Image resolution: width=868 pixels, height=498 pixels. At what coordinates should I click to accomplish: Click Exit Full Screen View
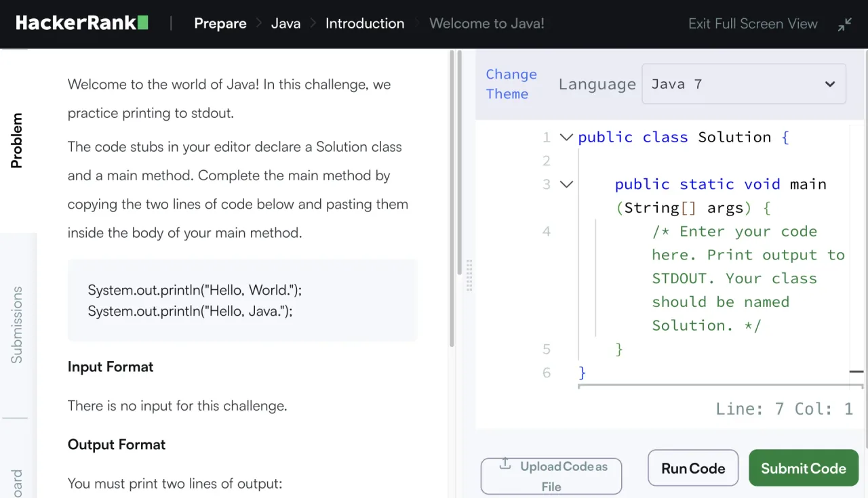(753, 24)
